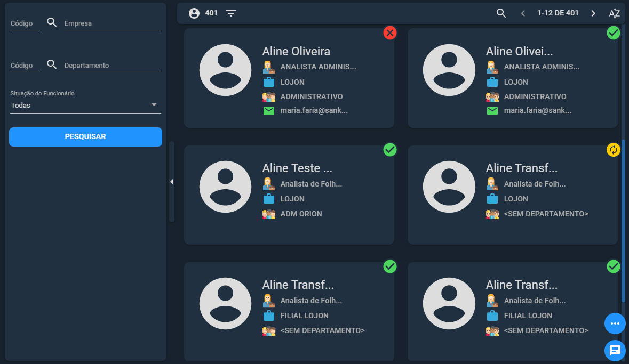Go to the previous page of results

coord(523,13)
